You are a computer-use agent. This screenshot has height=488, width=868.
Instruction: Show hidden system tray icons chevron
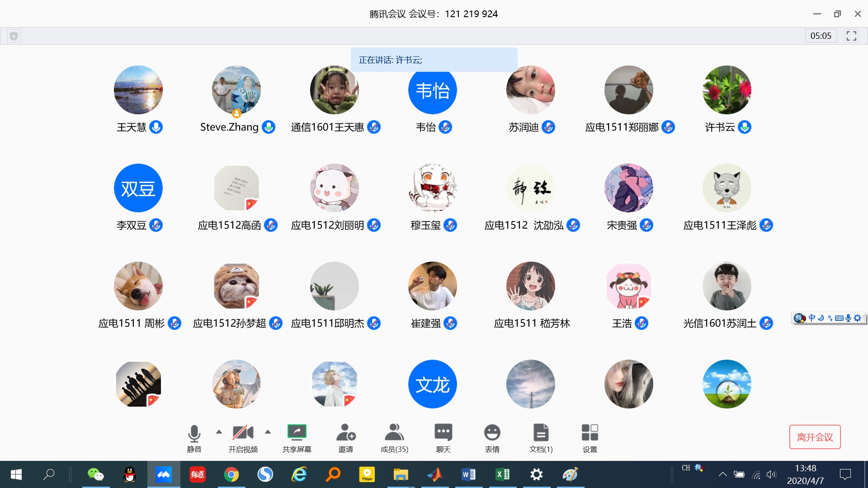[722, 474]
